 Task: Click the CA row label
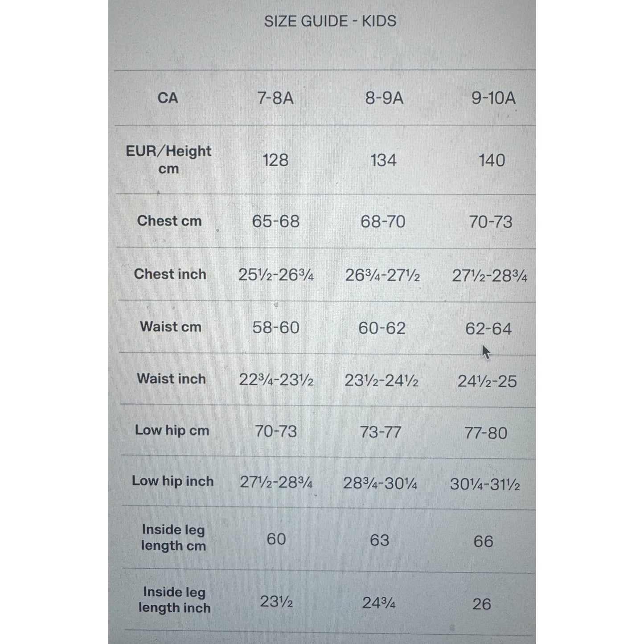[168, 98]
